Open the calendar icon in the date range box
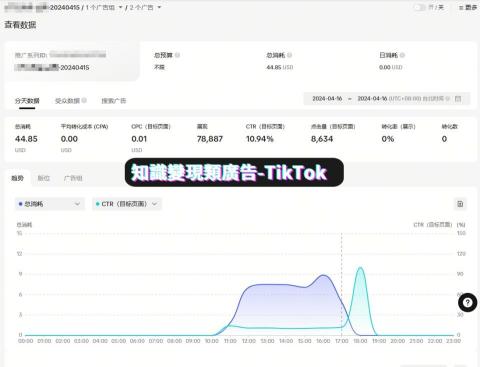Viewport: 480px width, 367px height. pos(458,99)
